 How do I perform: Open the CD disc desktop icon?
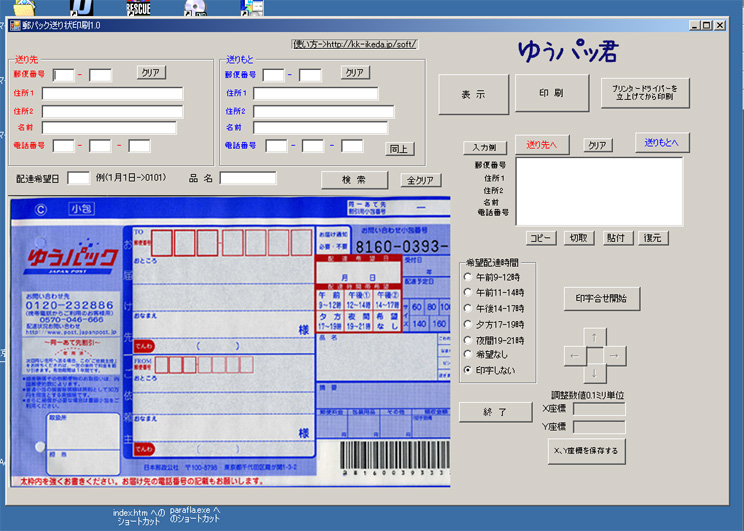195,8
